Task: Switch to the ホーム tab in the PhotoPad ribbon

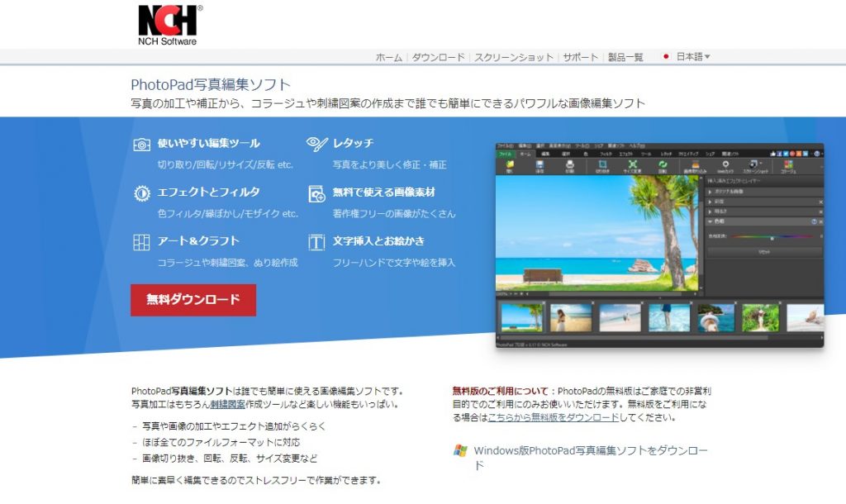Action: click(525, 154)
